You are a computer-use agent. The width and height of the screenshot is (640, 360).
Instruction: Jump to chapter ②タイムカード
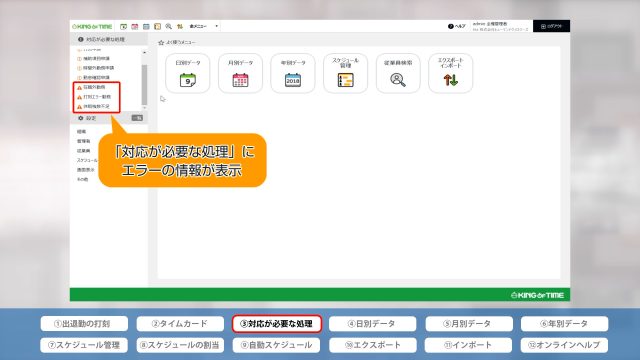[180, 324]
